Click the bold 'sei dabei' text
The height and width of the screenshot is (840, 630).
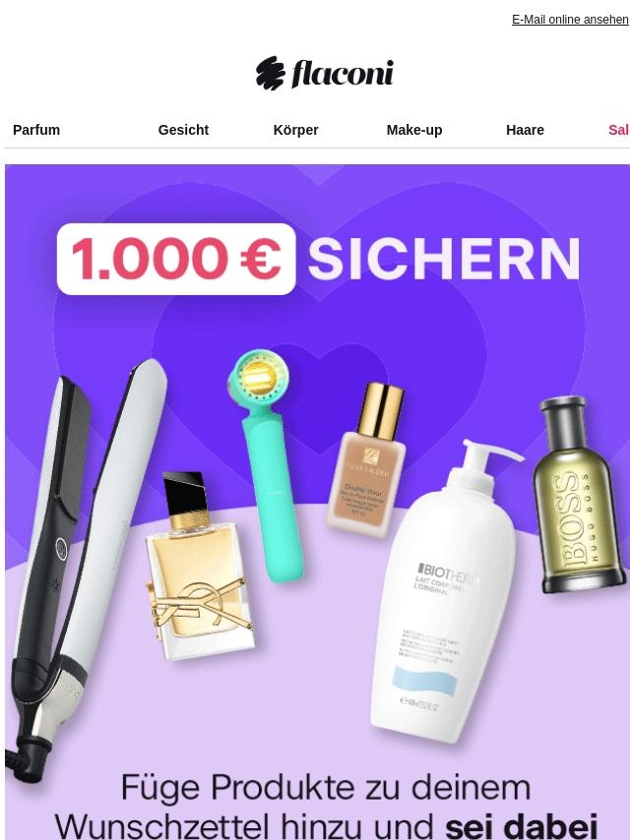point(521,826)
